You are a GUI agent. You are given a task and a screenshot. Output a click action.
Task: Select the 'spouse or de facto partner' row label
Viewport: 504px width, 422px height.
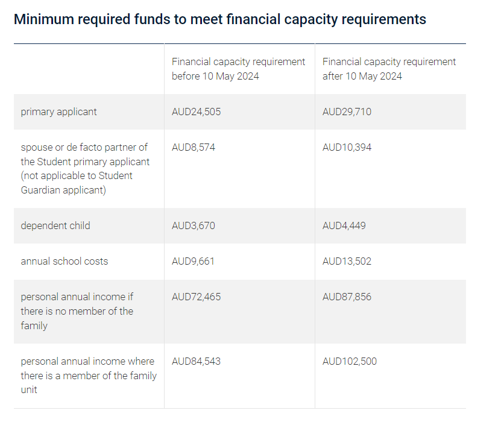coord(85,168)
